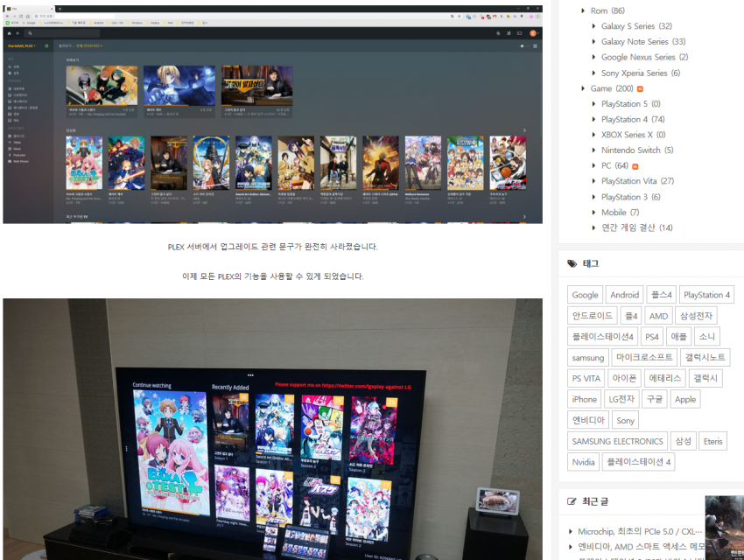Select the PS4 tag
The height and width of the screenshot is (560, 744).
coord(652,337)
